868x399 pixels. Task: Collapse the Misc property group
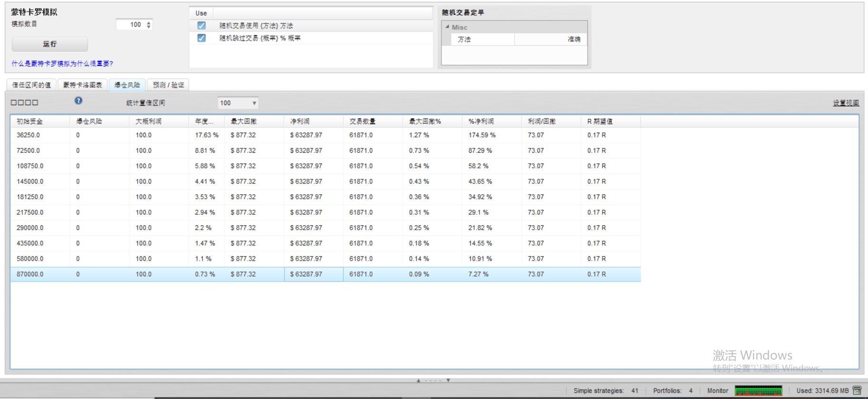(x=447, y=27)
